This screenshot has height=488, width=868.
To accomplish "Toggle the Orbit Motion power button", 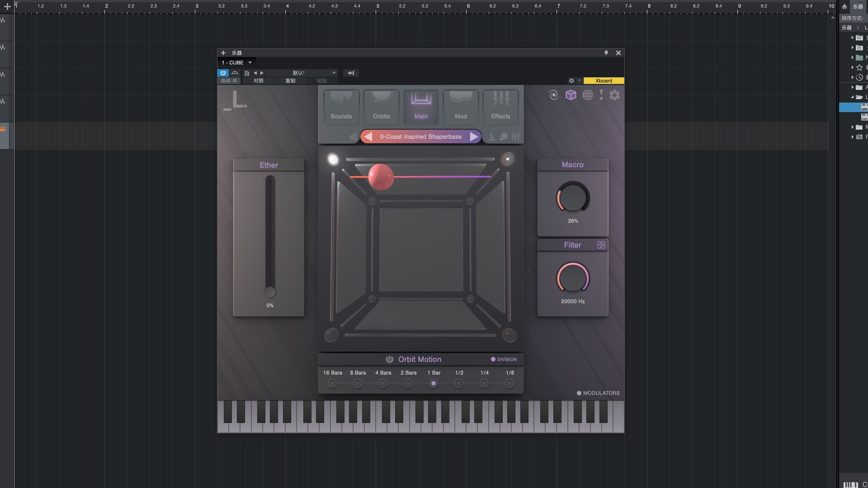I will coord(389,359).
